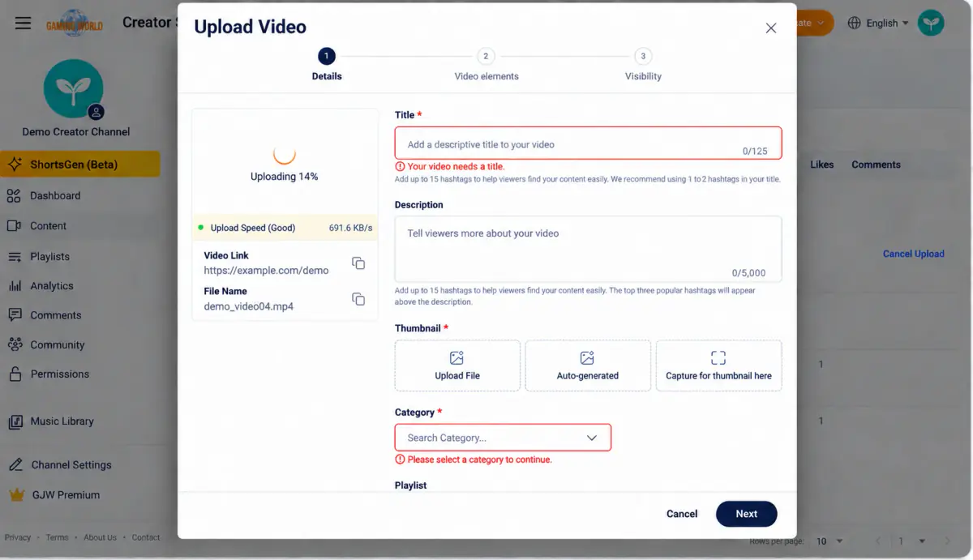Focus the Title input field
This screenshot has height=560, width=973.
588,143
